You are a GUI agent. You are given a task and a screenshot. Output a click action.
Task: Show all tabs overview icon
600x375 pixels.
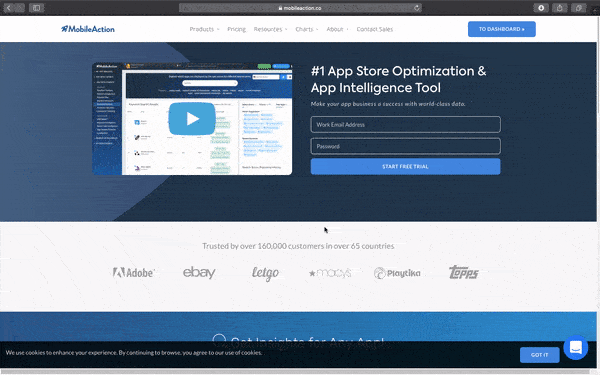579,8
